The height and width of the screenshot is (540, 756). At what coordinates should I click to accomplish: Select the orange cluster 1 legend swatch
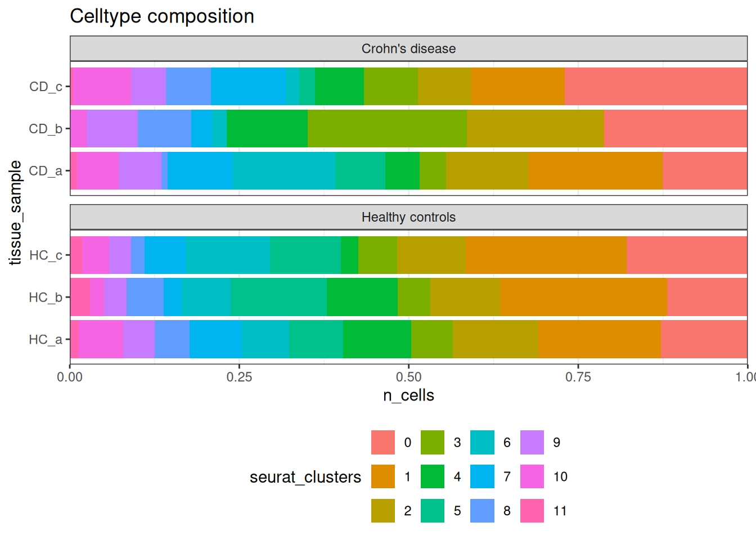(383, 476)
